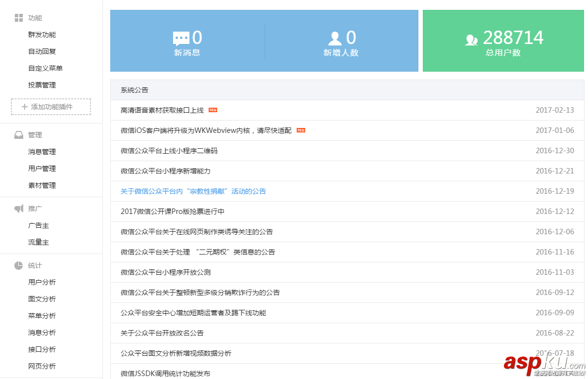Image resolution: width=588 pixels, height=379 pixels.
Task: Open 流量主 under 推广
Action: click(x=39, y=243)
